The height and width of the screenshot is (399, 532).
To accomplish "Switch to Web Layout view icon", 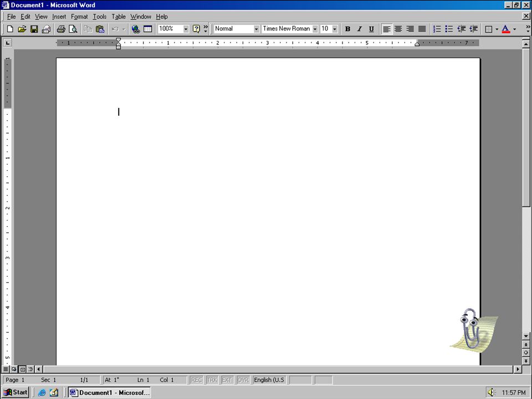I will [14, 369].
